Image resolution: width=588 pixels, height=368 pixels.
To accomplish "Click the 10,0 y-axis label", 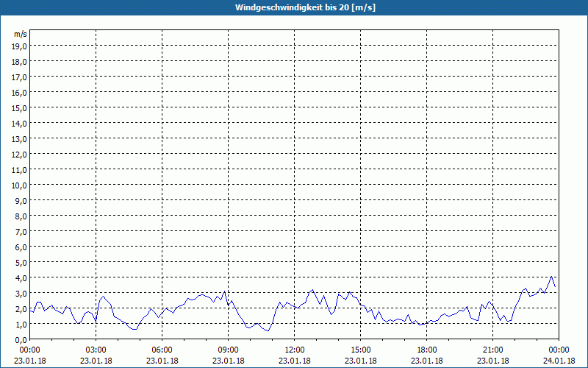I will [x=19, y=185].
